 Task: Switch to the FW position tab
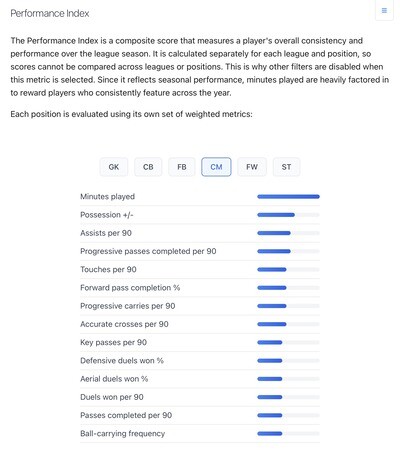(x=252, y=167)
